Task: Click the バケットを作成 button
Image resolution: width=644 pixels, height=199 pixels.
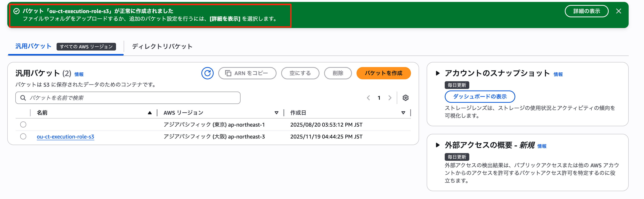Action: coord(384,73)
